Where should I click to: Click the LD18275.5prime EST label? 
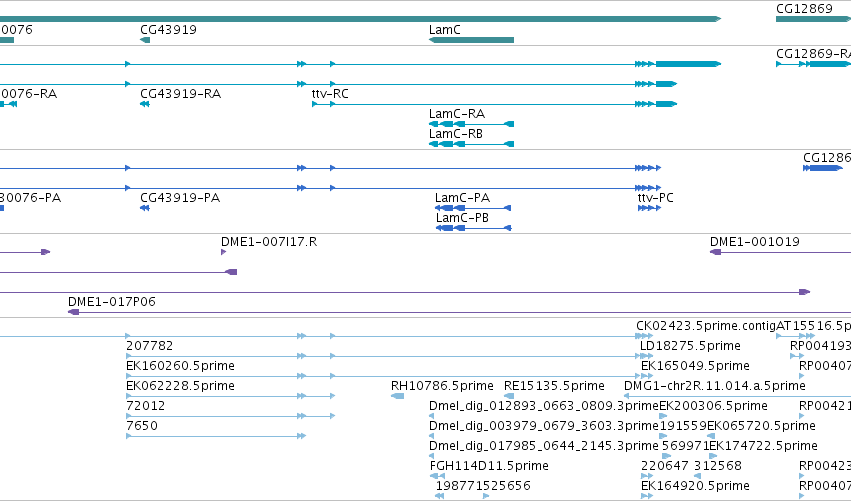[x=690, y=346]
